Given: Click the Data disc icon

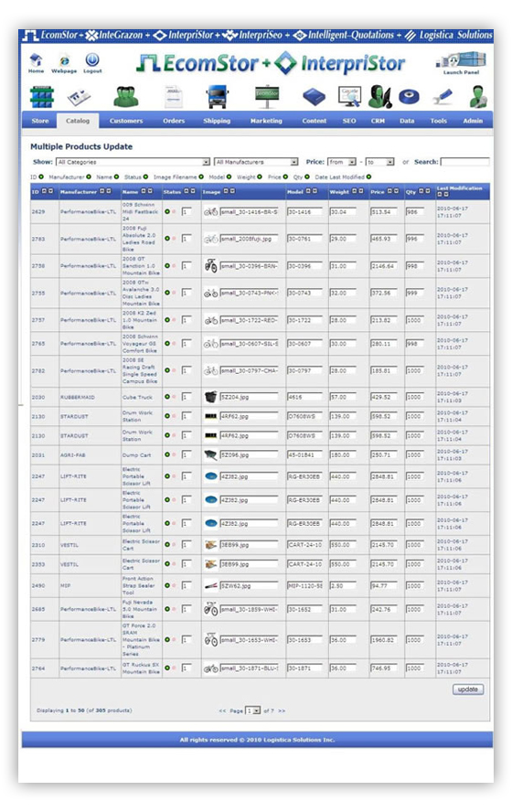Looking at the screenshot, I should [x=409, y=97].
